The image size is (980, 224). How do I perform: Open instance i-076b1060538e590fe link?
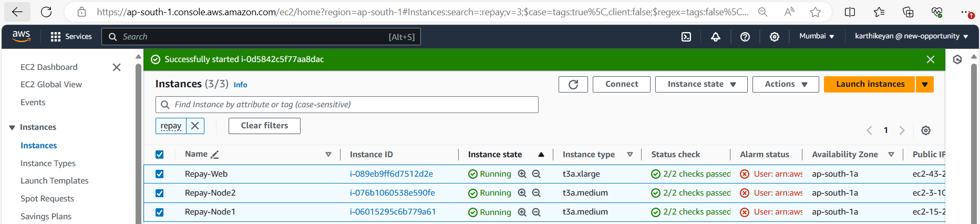(x=393, y=193)
